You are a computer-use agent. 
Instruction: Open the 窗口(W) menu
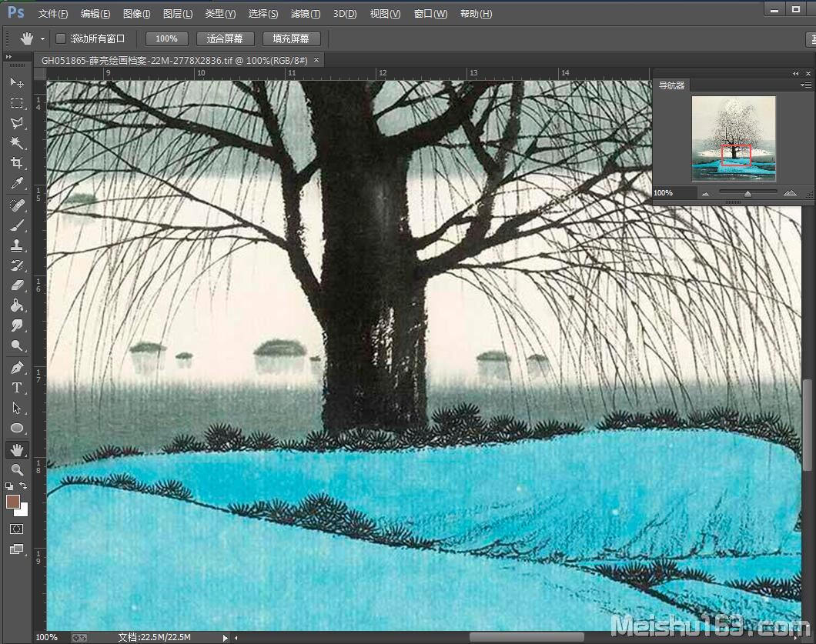click(x=430, y=14)
